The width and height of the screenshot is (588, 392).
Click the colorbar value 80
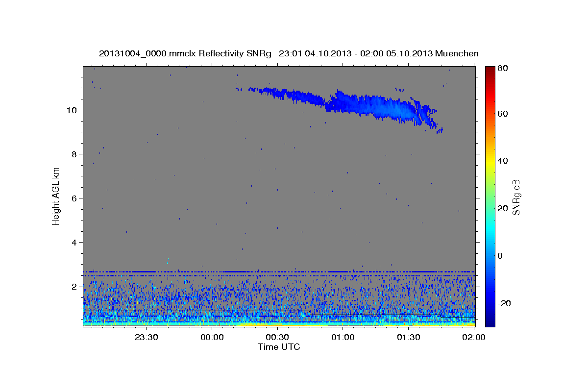[x=503, y=69]
